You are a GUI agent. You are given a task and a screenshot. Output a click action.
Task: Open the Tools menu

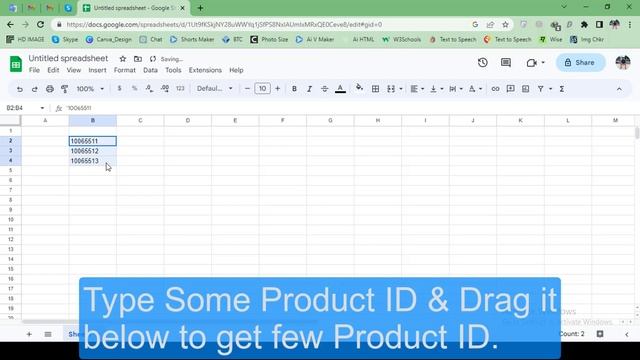(173, 70)
